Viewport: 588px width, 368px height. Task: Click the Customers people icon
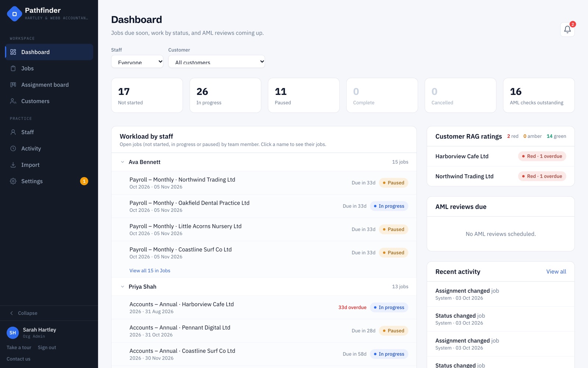point(13,101)
